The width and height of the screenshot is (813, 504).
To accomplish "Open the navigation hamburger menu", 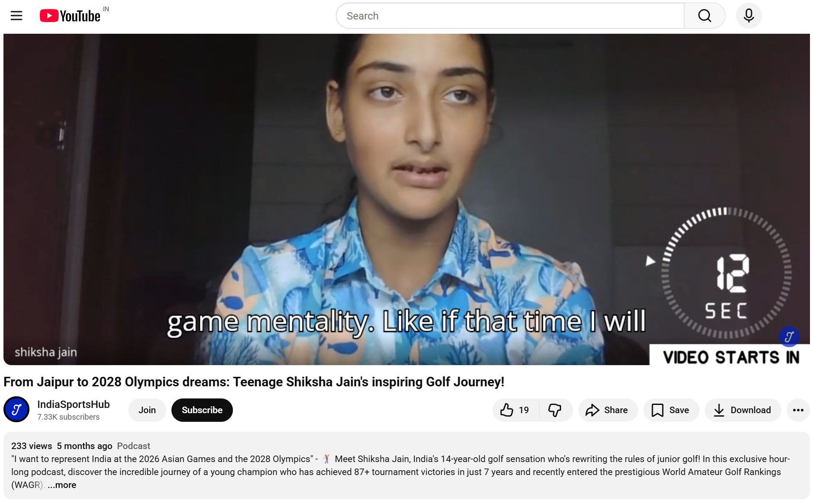I will 16,16.
